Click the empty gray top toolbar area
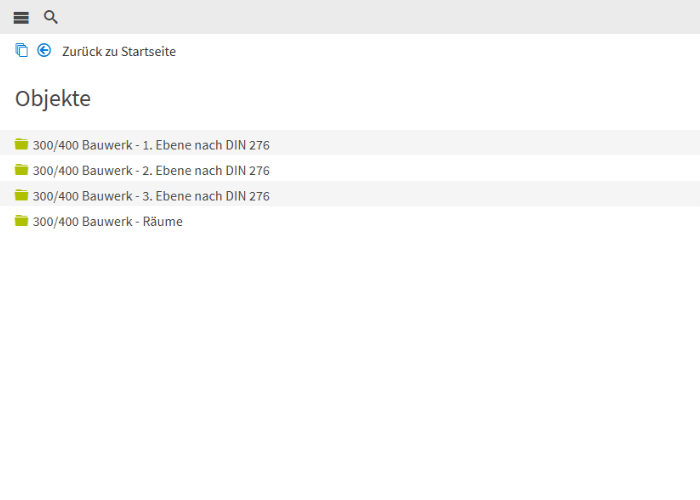This screenshot has width=700, height=500. pos(379,17)
